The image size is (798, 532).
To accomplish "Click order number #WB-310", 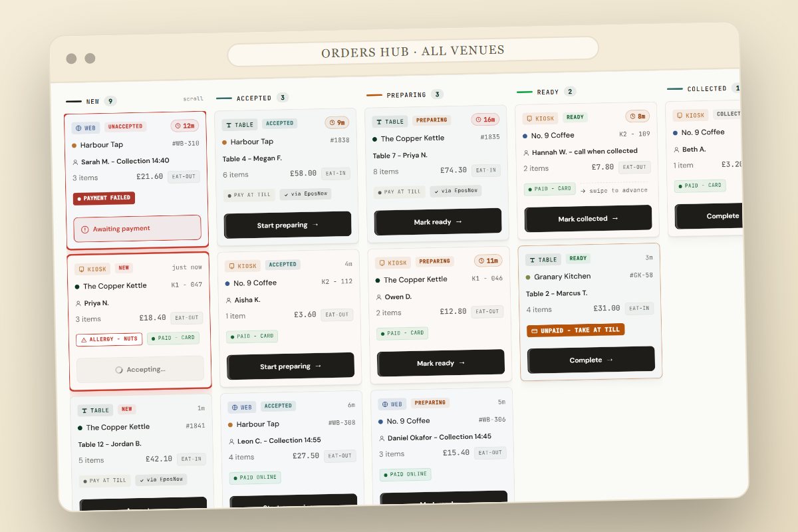I will 186,143.
